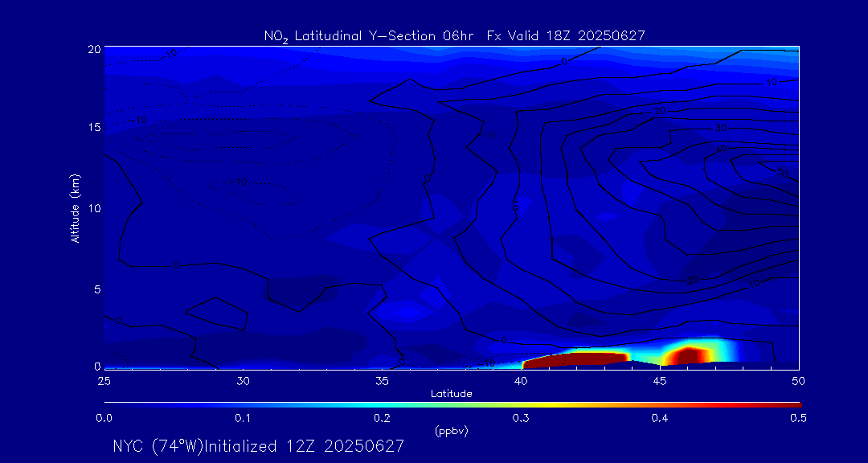Image resolution: width=868 pixels, height=463 pixels.
Task: Click the contour line label 50
Action: 782,174
